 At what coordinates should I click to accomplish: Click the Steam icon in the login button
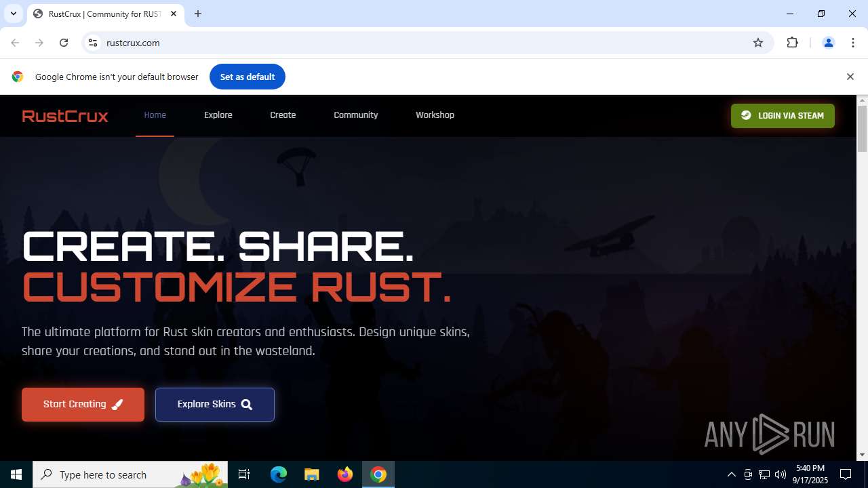746,115
